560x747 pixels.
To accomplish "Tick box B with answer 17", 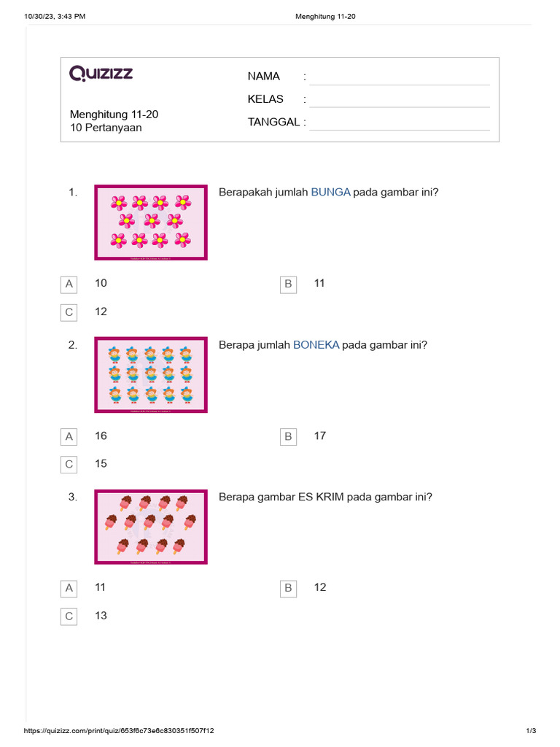I will coord(288,437).
